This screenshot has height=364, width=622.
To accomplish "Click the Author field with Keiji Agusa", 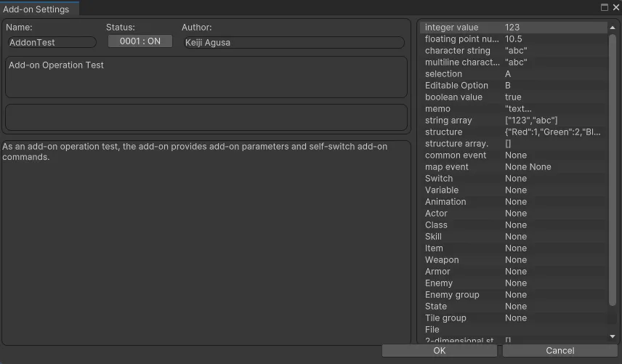I will (x=292, y=43).
